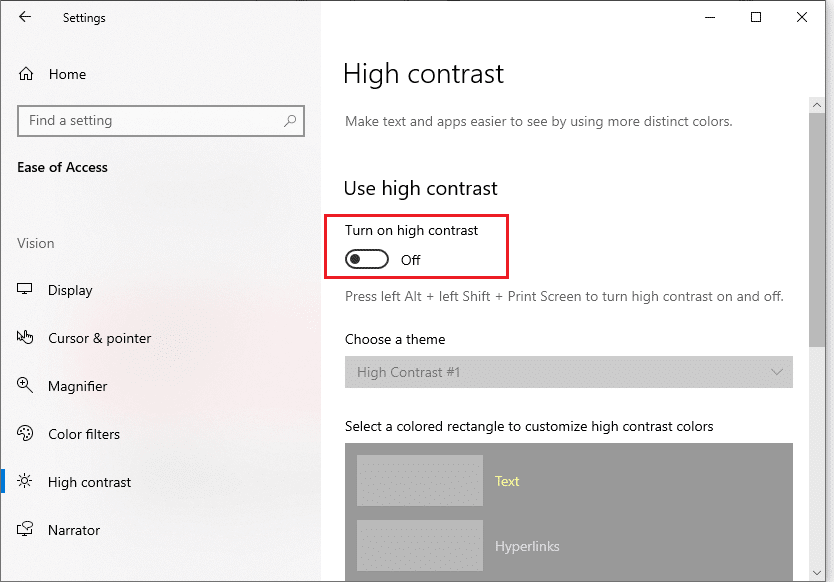
Task: Click the Text label link
Action: tap(507, 481)
